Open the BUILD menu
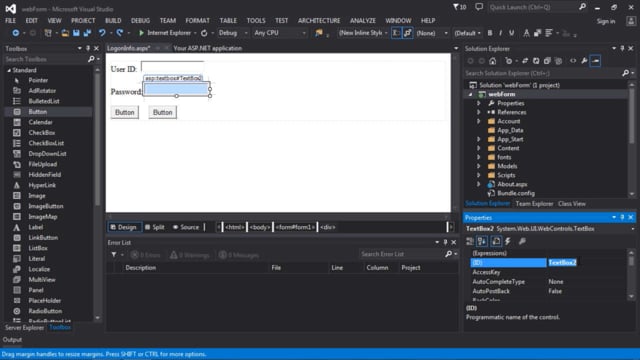The width and height of the screenshot is (640, 360). click(x=113, y=20)
